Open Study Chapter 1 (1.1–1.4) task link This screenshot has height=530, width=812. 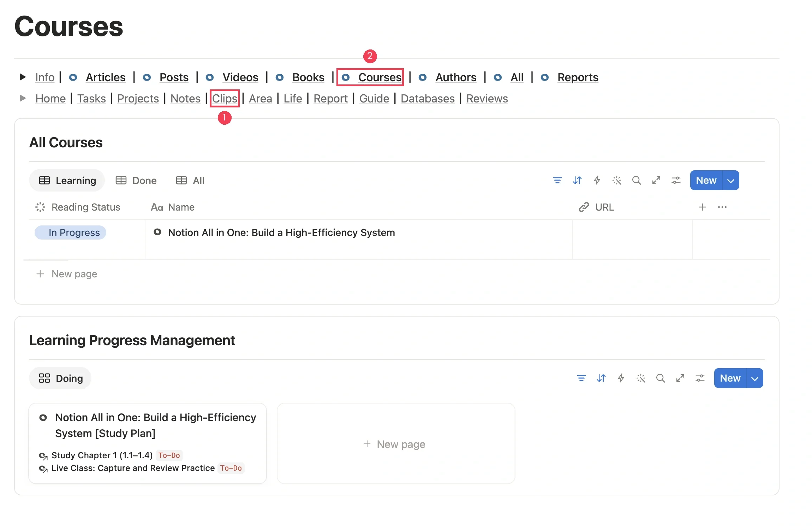pyautogui.click(x=102, y=455)
